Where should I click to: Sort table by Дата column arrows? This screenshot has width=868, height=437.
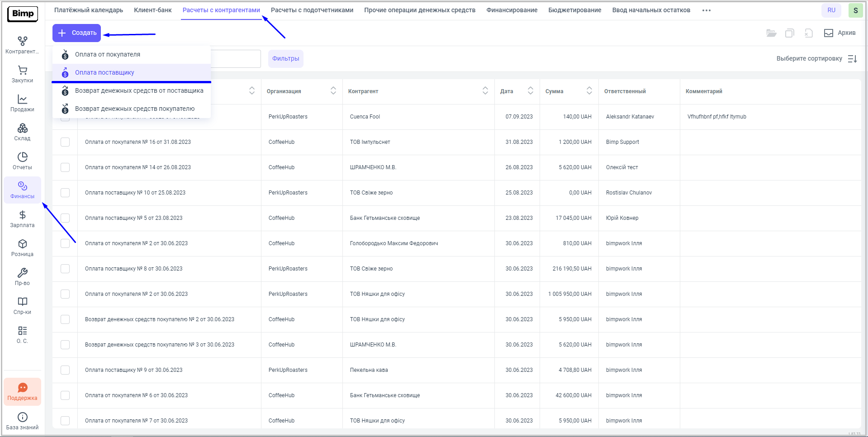pos(530,91)
